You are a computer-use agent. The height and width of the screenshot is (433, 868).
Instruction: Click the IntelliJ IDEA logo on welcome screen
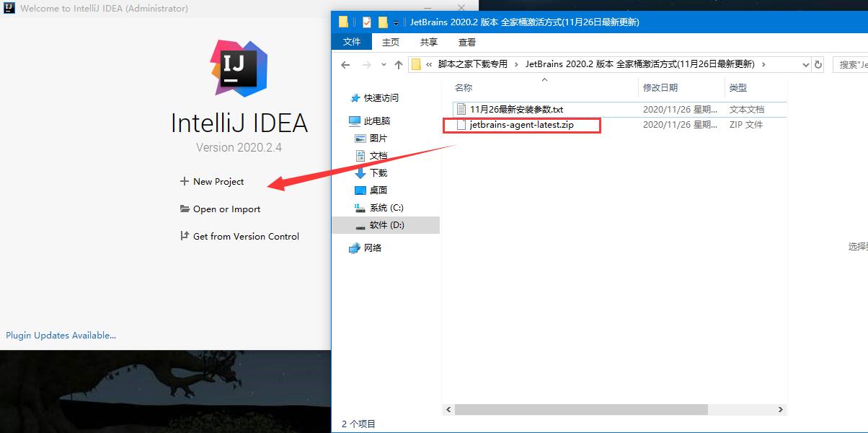click(x=239, y=69)
